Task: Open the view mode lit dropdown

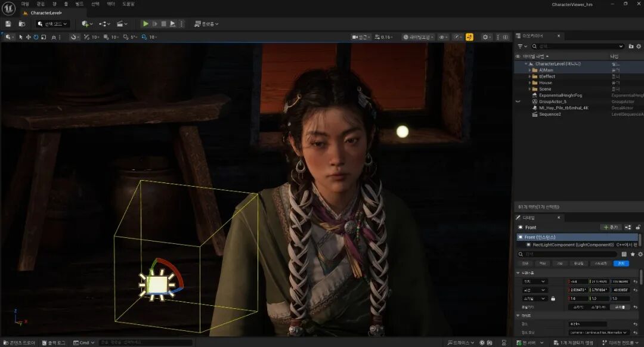Action: click(x=418, y=37)
